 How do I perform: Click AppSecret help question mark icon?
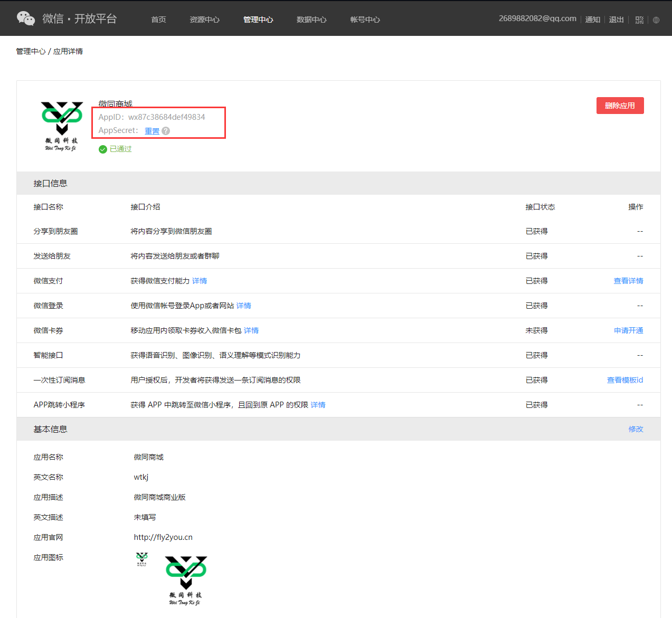coord(166,131)
